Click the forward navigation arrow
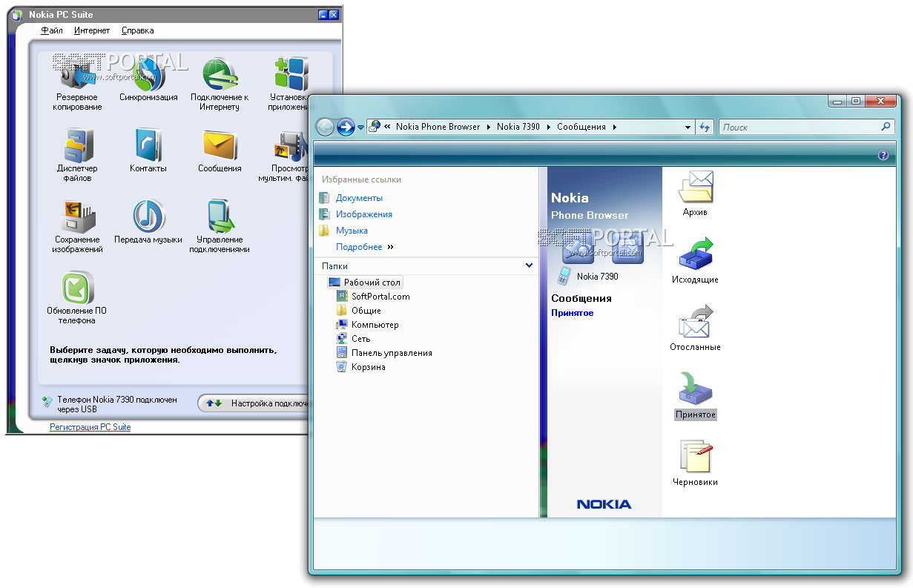This screenshot has width=913, height=588. pos(346,127)
